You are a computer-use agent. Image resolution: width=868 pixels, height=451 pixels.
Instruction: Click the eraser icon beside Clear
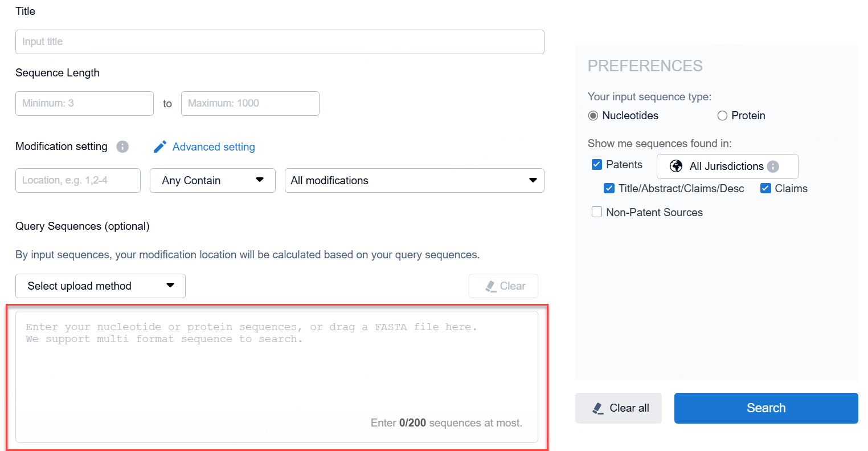click(x=490, y=286)
